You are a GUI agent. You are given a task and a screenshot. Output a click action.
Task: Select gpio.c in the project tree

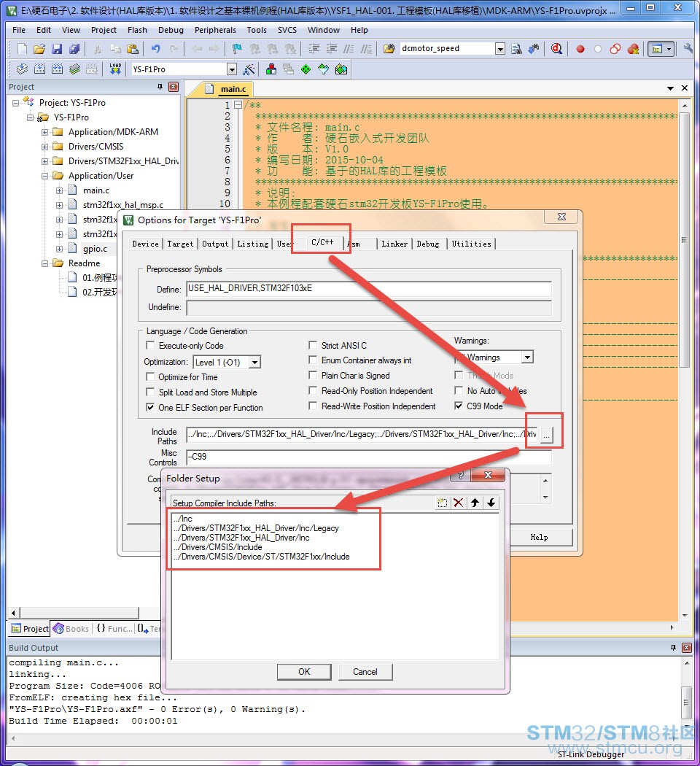click(95, 249)
